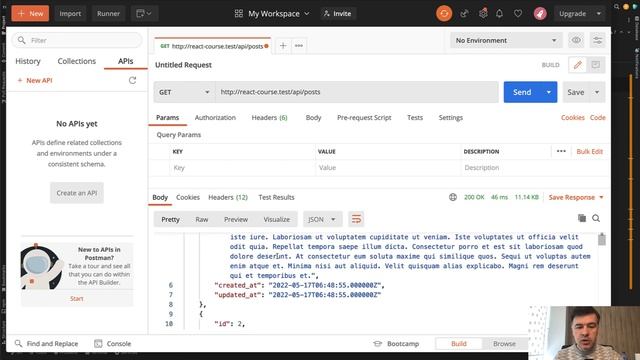Viewport: 640px width, 360px height.
Task: Search within the response body
Action: (596, 218)
